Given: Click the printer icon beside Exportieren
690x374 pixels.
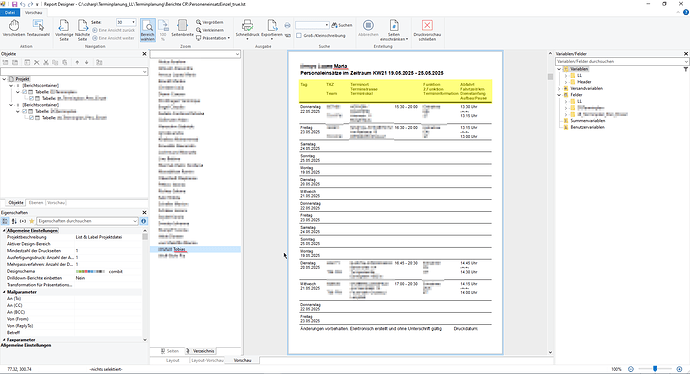Looking at the screenshot, I should (287, 26).
